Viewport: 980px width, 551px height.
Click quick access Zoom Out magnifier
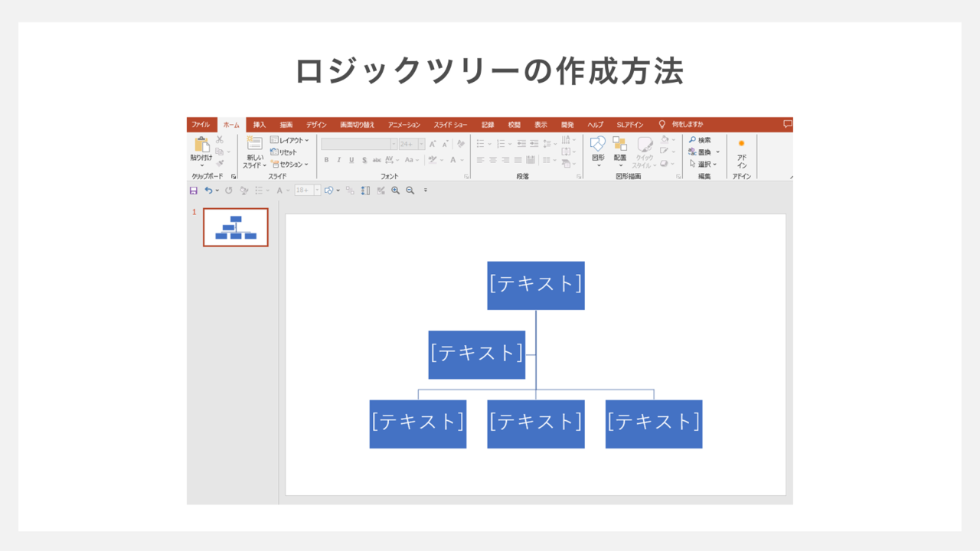(x=410, y=191)
